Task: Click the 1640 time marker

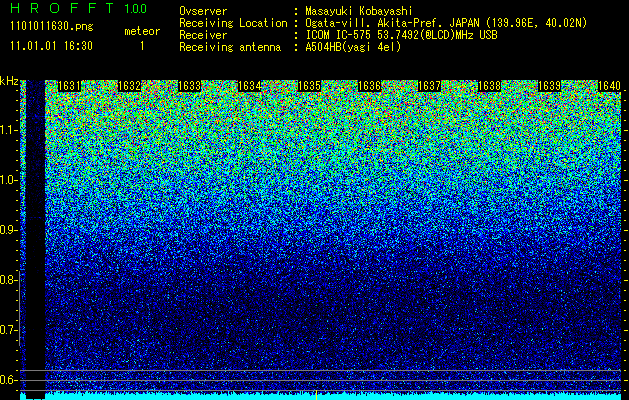Action: click(x=609, y=86)
